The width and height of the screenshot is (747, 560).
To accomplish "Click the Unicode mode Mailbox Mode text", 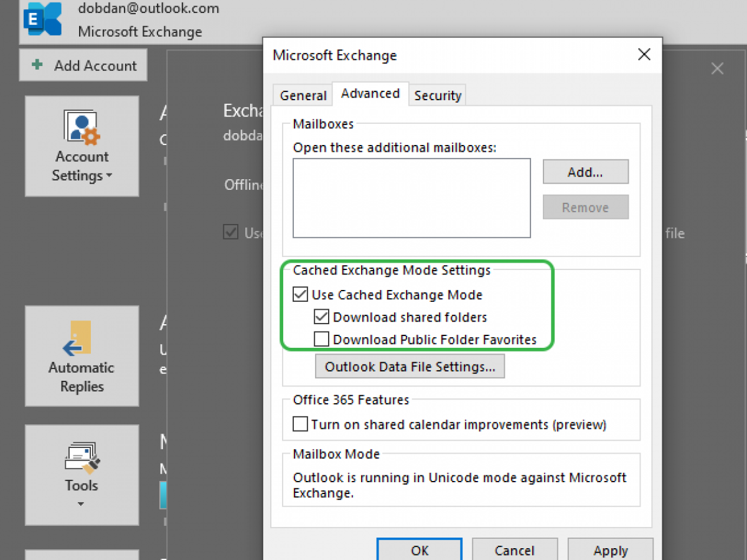I will click(460, 485).
